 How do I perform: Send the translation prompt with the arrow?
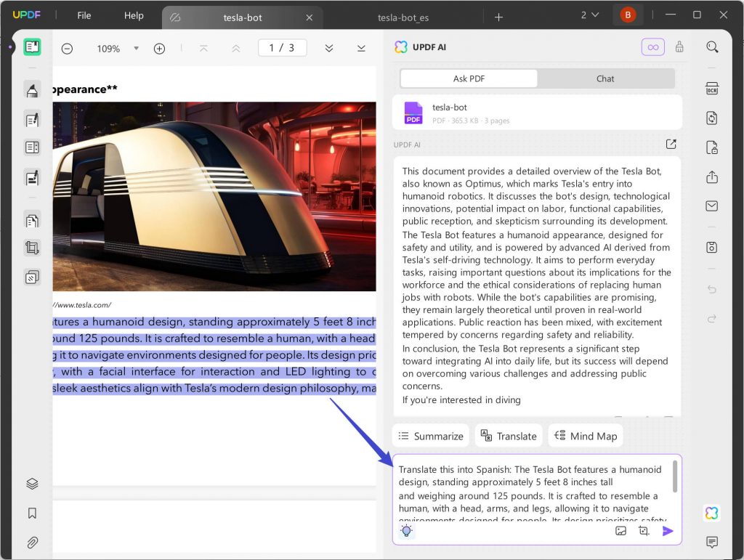[668, 530]
